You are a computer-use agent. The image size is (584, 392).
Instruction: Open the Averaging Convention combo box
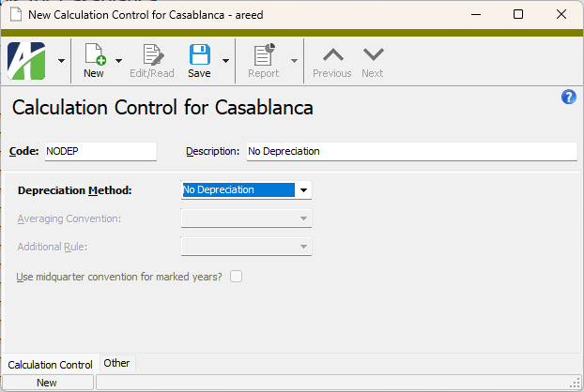click(246, 219)
